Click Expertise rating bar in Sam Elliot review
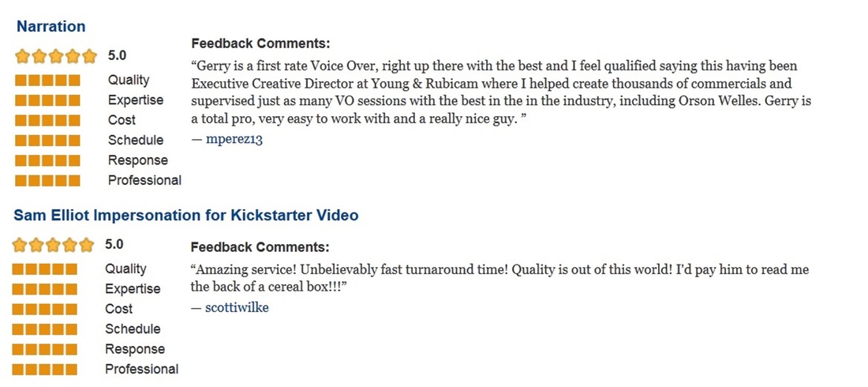The width and height of the screenshot is (868, 387). [45, 289]
